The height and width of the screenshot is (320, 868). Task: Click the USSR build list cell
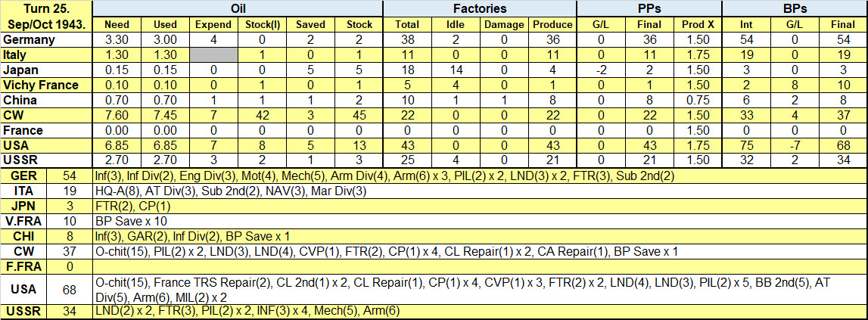480,311
